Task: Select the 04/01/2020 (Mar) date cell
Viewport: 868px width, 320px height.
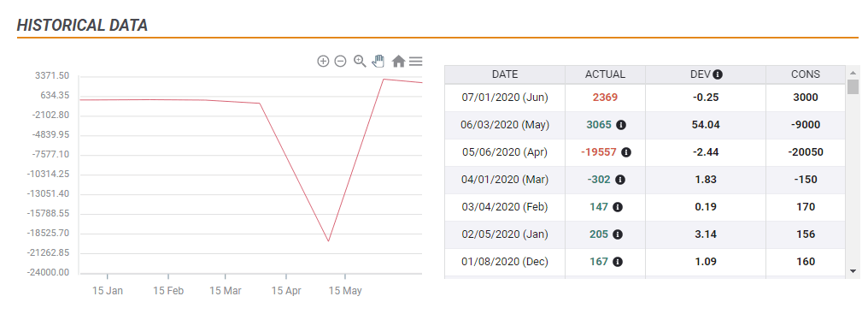Action: point(505,180)
